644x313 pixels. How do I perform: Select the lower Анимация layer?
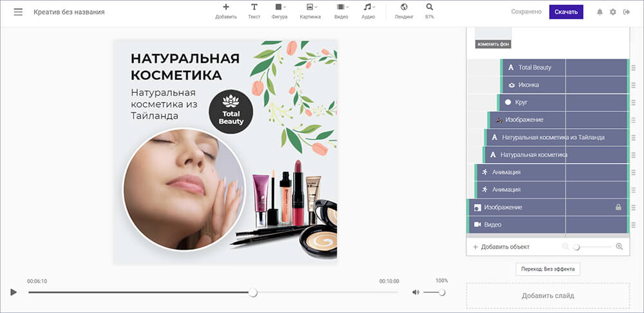[x=552, y=190]
